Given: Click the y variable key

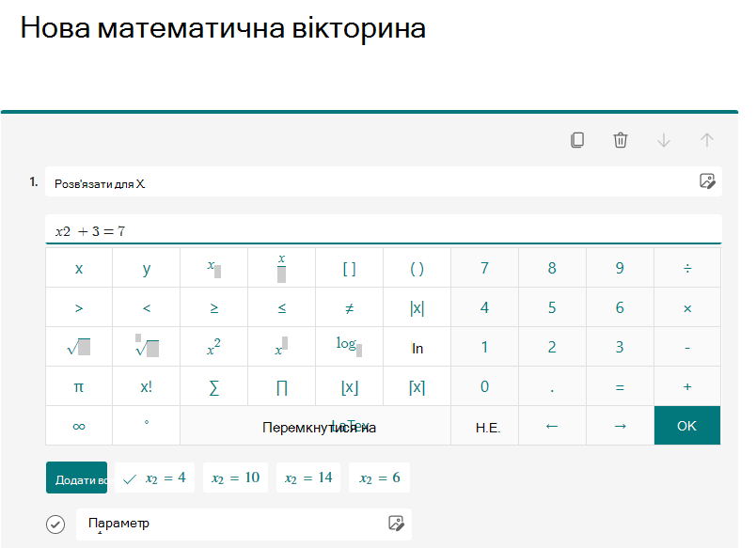Looking at the screenshot, I should click(147, 268).
